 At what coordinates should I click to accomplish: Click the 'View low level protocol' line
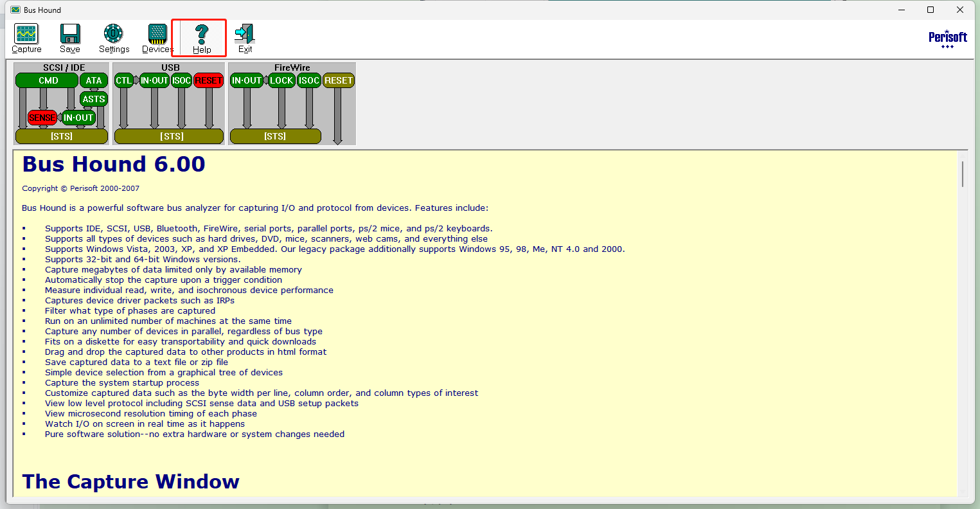click(x=202, y=403)
